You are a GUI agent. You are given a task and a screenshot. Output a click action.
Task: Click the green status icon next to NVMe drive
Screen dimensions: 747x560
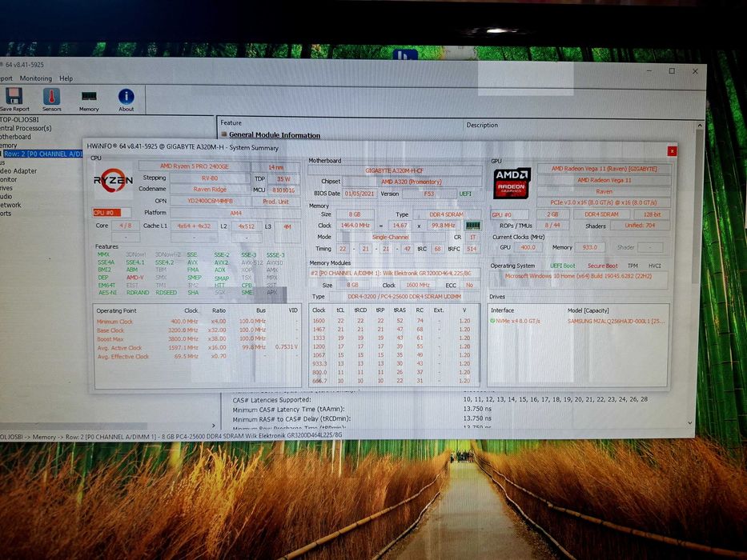492,321
